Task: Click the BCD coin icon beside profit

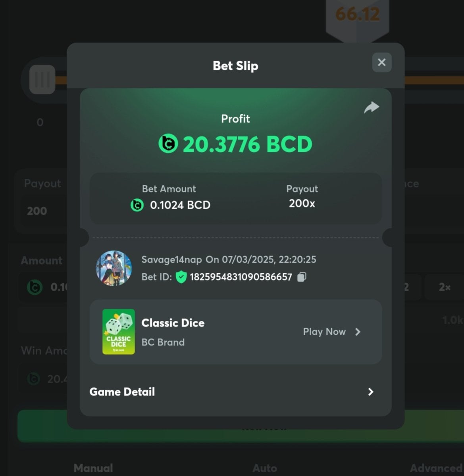Action: pyautogui.click(x=168, y=144)
